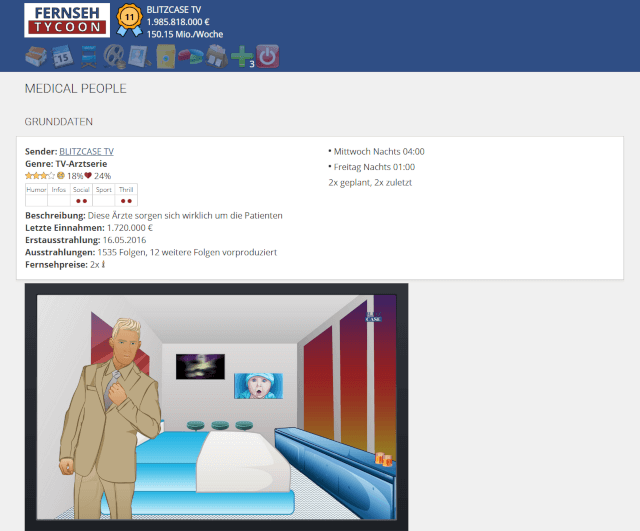
Task: Open the film reel movies icon
Action: [x=114, y=56]
